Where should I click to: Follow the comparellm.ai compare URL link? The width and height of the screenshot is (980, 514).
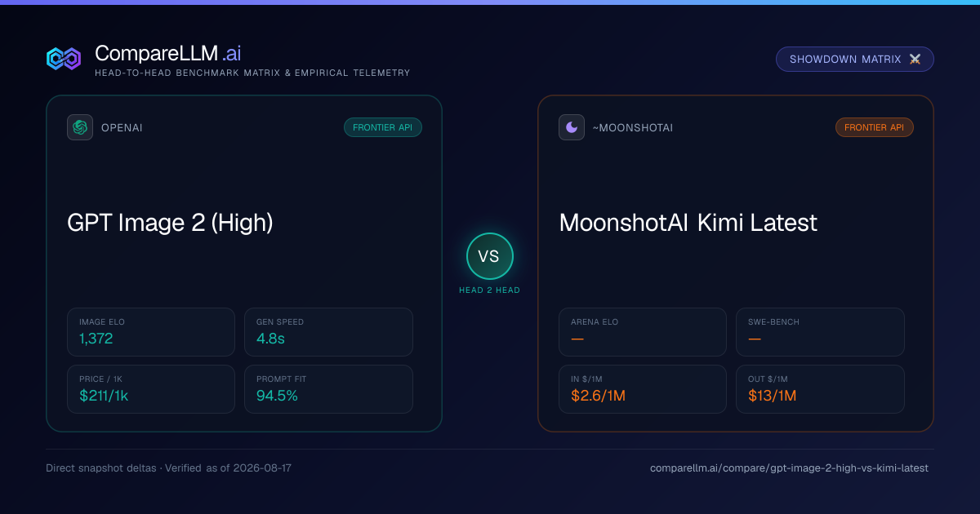coord(789,468)
